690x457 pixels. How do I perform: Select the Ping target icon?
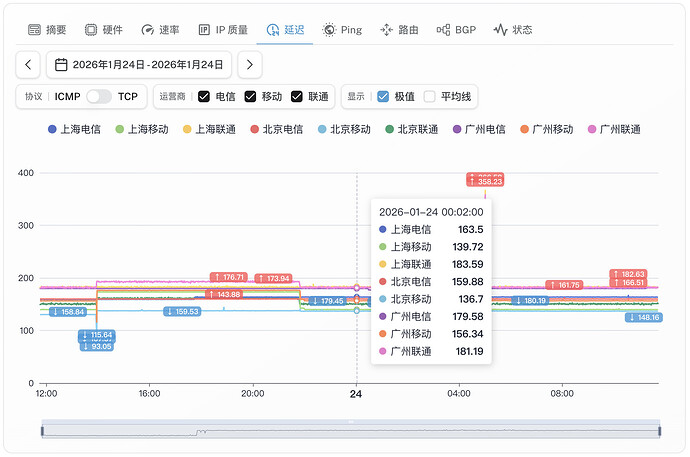click(329, 29)
